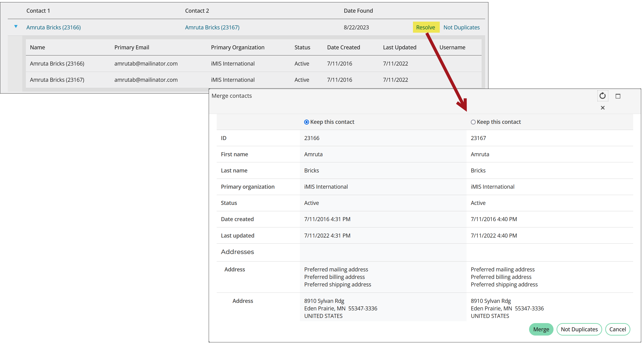This screenshot has width=644, height=344.
Task: Click last updated value 7/11/2022 4:40 PM
Action: tap(494, 235)
